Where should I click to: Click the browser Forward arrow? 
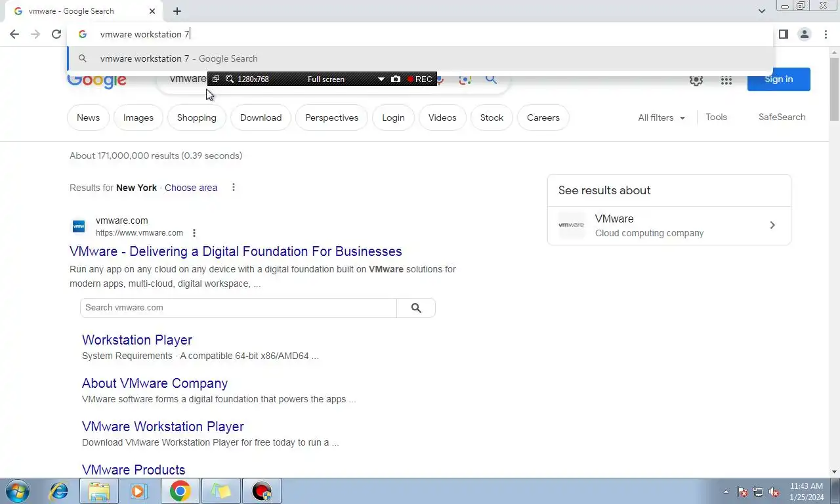click(35, 34)
